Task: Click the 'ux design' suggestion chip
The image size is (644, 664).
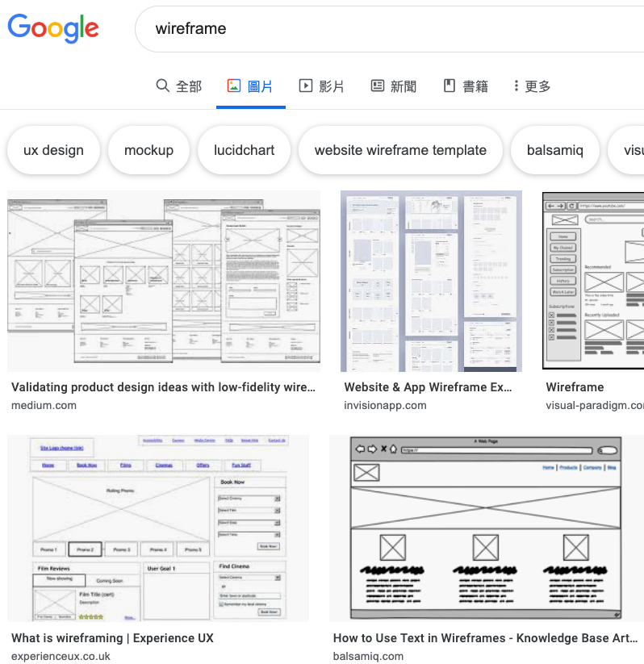Action: 53,150
